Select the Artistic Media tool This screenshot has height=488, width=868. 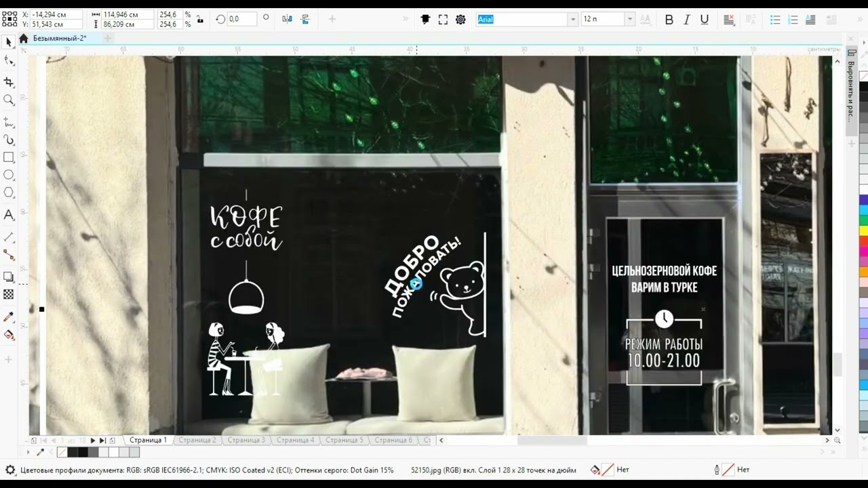(x=9, y=140)
